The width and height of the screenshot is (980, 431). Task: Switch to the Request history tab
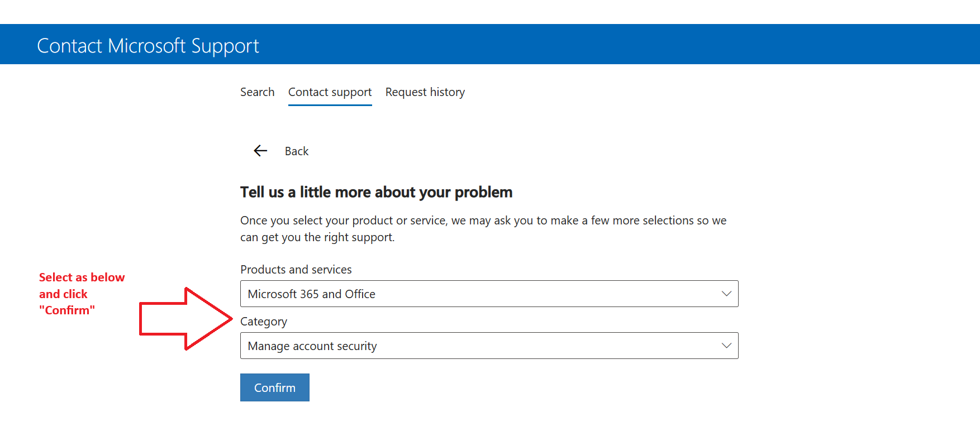(x=425, y=92)
